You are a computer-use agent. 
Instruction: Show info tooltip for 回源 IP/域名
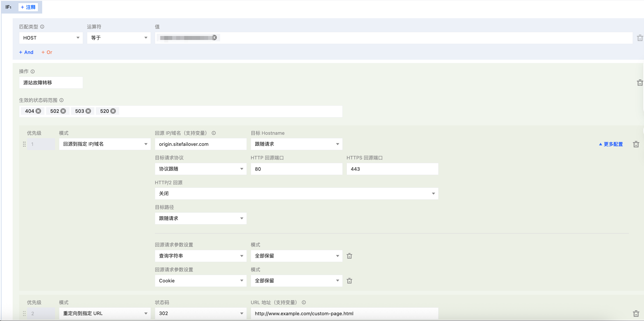214,133
